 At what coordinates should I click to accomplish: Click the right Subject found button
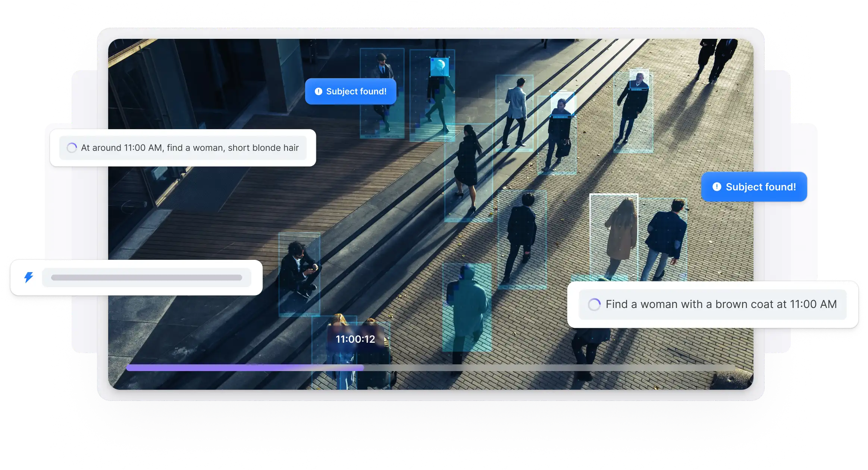click(x=754, y=187)
